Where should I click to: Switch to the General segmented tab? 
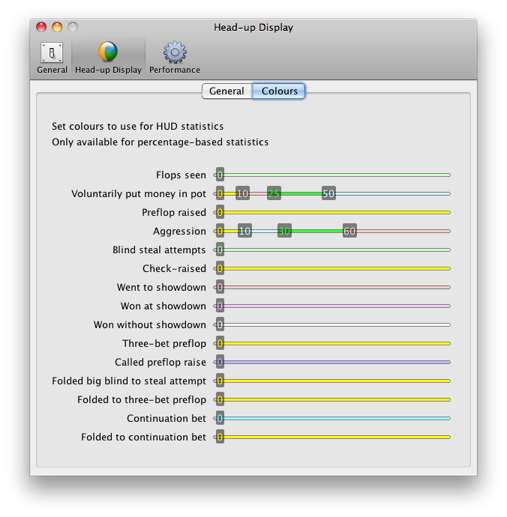[x=227, y=91]
